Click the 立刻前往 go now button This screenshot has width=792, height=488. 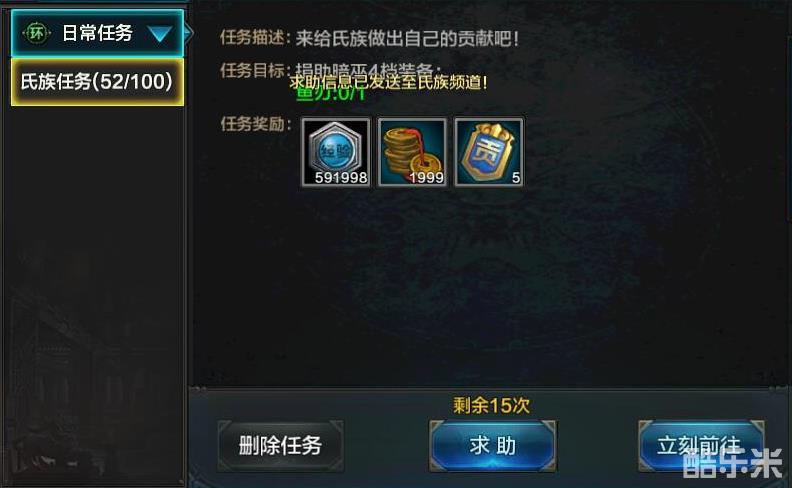click(x=701, y=446)
